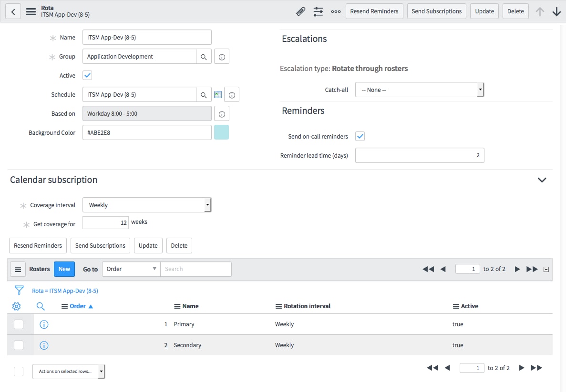Click the info icon beside Based on field
Viewport: 566px width, 392px height.
[x=222, y=113]
